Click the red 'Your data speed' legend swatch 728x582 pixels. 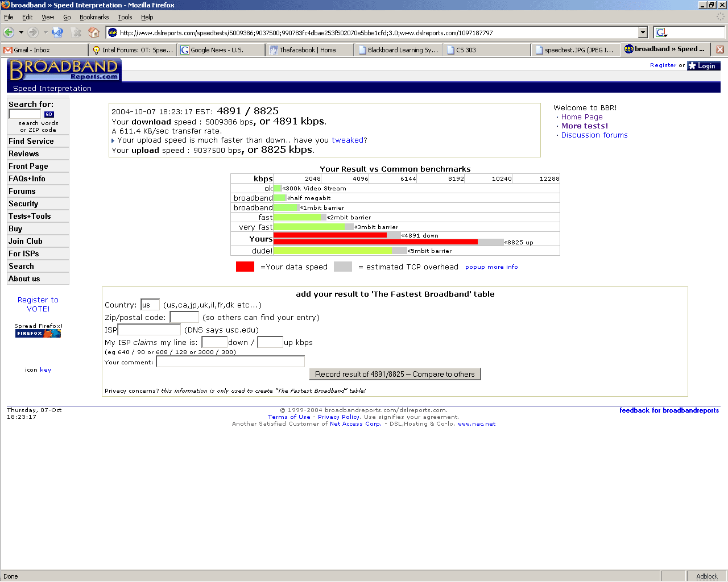pyautogui.click(x=245, y=267)
